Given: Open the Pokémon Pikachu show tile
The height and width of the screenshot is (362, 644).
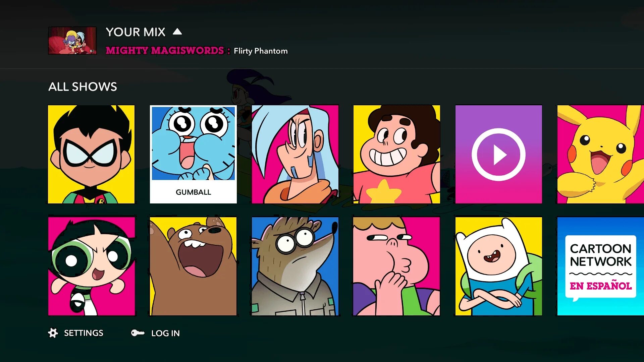Looking at the screenshot, I should click(x=600, y=154).
